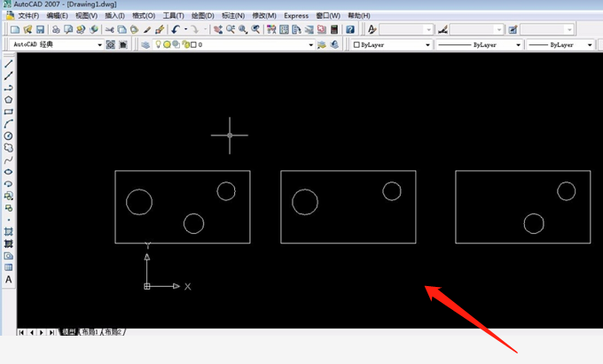Select the Construction Line tool
603x364 pixels.
coord(9,75)
